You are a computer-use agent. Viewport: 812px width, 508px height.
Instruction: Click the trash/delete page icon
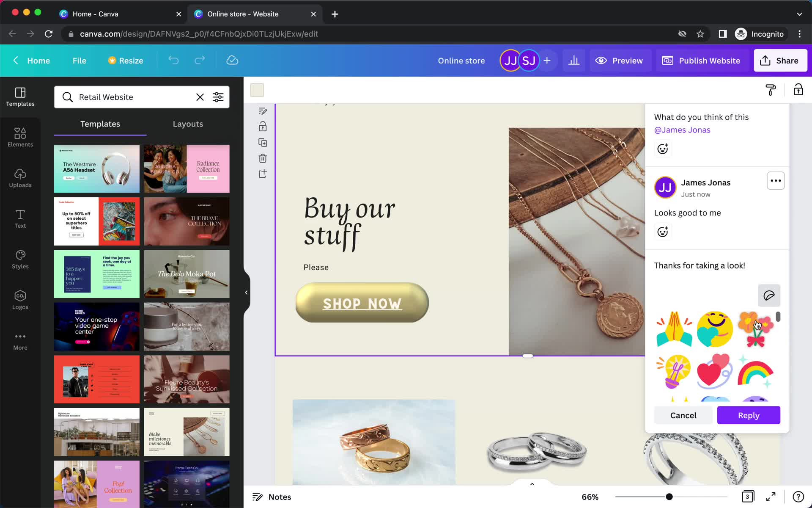[262, 158]
